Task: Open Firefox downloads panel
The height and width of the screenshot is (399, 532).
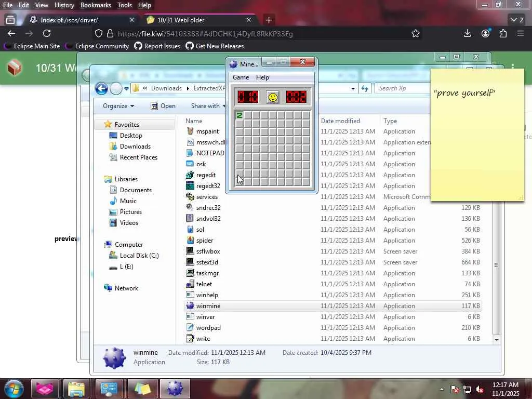Action: (467, 33)
